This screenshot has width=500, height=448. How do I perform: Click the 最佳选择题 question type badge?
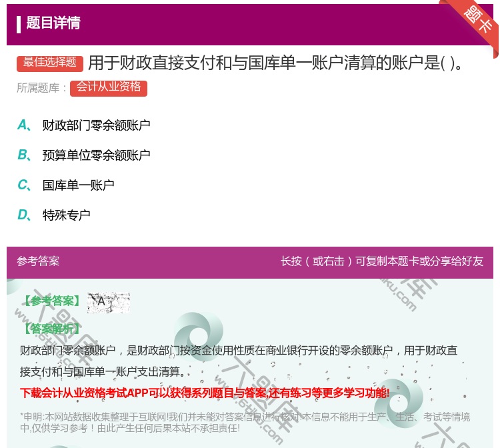click(50, 63)
